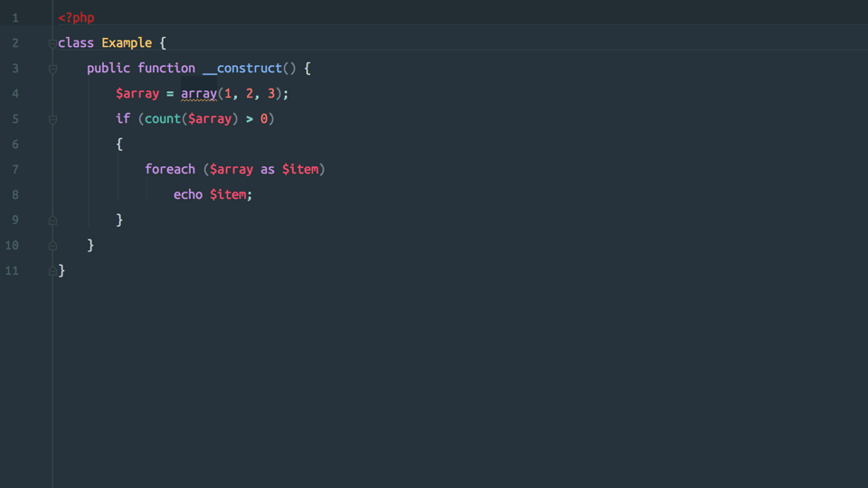Click the as keyword
The image size is (868, 488).
click(268, 169)
